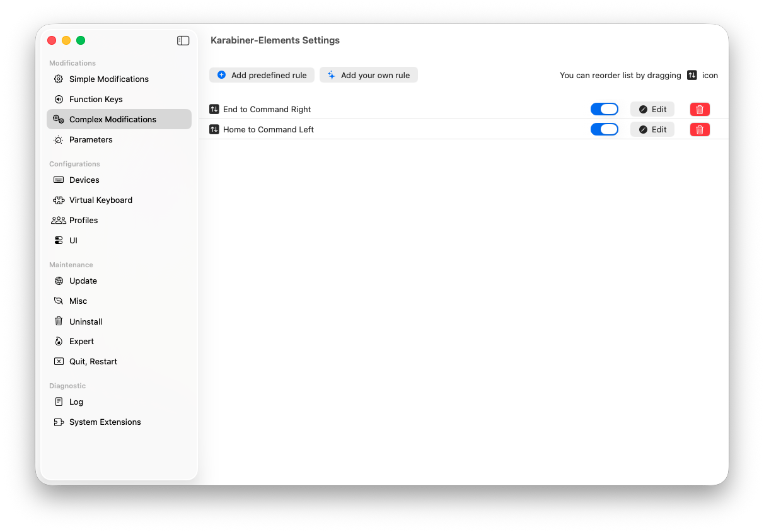
Task: Click Add your own rule button
Action: pyautogui.click(x=369, y=75)
